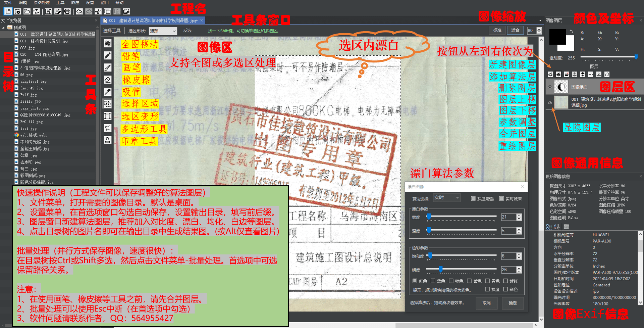
Task: Click the Refresh arrows toolbar icon
Action: click(36, 11)
